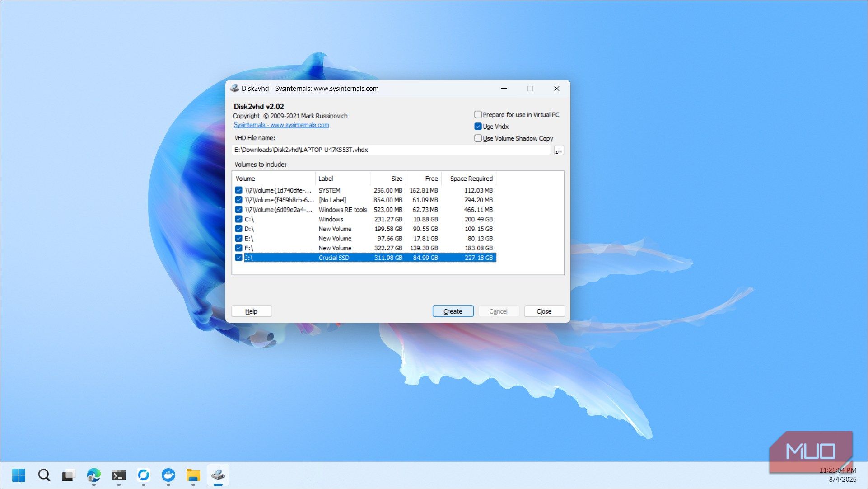Uncheck the Windows RE tools volume
Screen dimensions: 868x489
click(x=238, y=210)
